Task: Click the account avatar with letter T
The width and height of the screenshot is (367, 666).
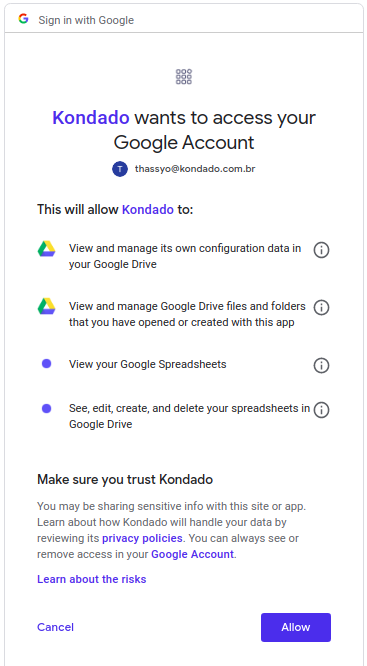Action: click(120, 169)
